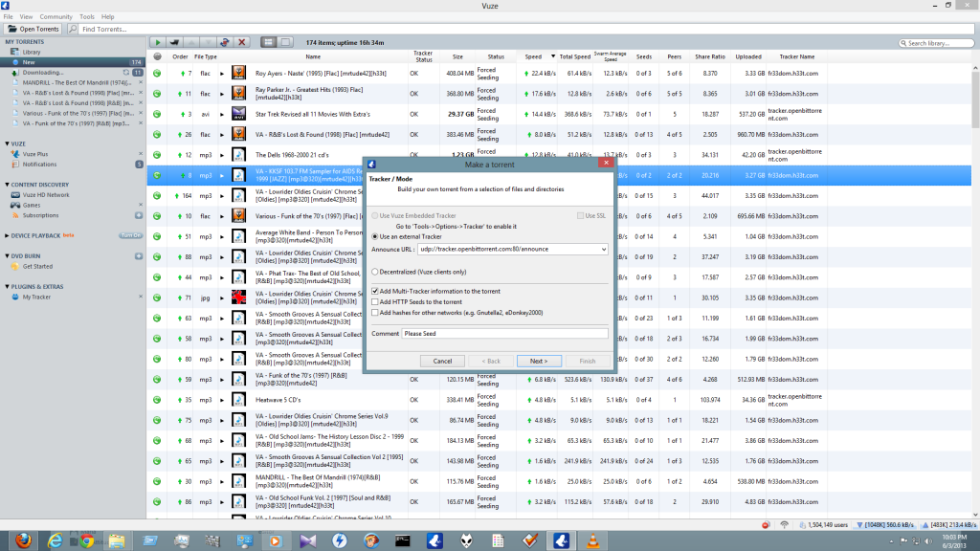This screenshot has height=551, width=980.
Task: Open My Tracker in sidebar
Action: click(36, 297)
